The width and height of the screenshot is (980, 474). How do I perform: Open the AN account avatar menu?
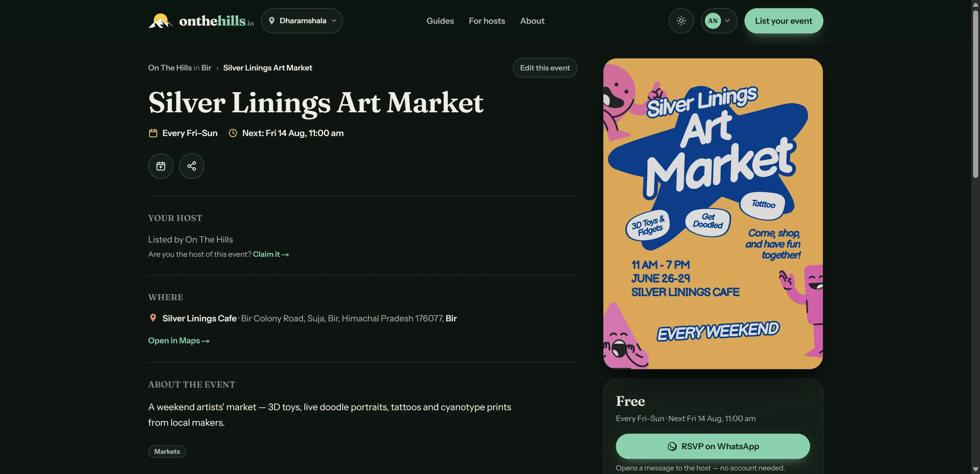pos(719,21)
